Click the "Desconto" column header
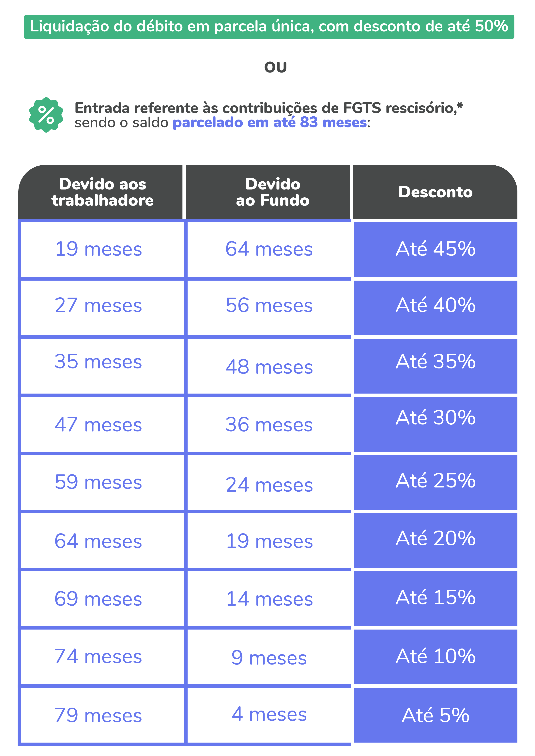This screenshot has height=756, width=535. pos(435,192)
